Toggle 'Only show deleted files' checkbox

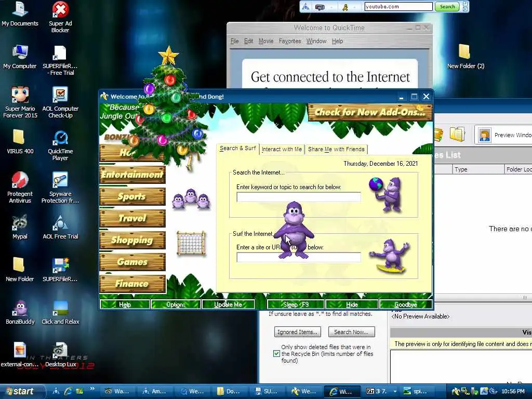[x=276, y=353]
